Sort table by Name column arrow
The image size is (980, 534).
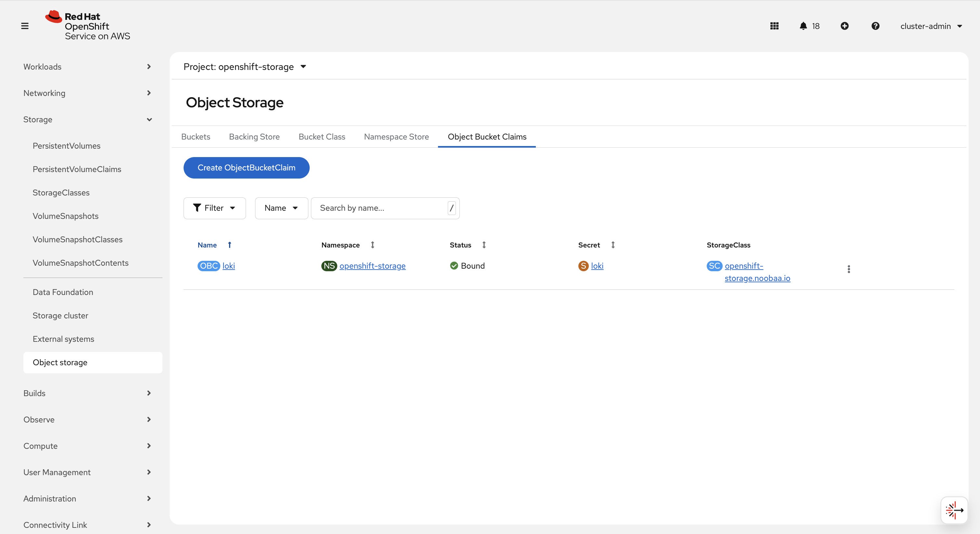[x=229, y=245]
